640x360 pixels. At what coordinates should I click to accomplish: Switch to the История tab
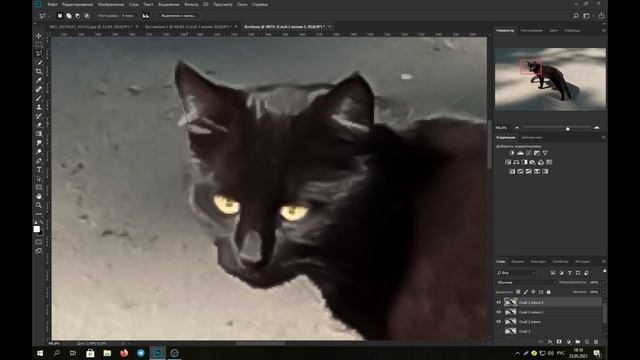(582, 262)
